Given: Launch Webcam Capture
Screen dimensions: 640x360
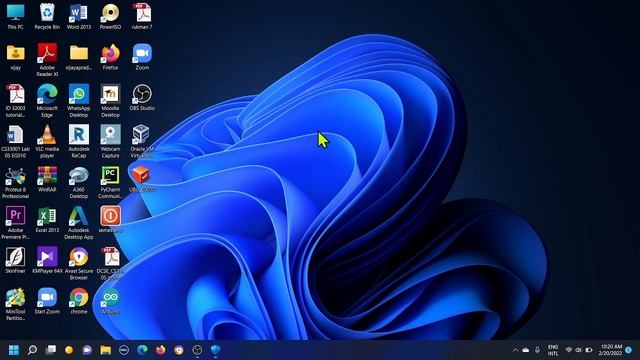Looking at the screenshot, I should pos(111,141).
